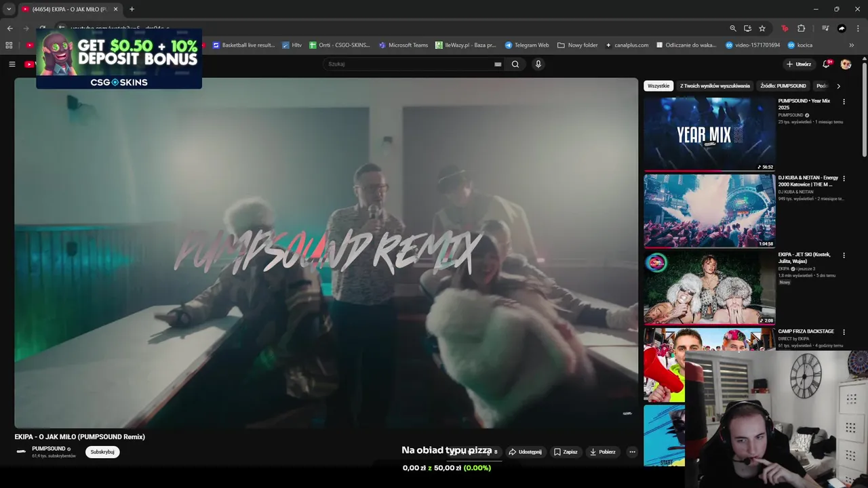Open the Nowy folder bookmark folder

(x=578, y=45)
